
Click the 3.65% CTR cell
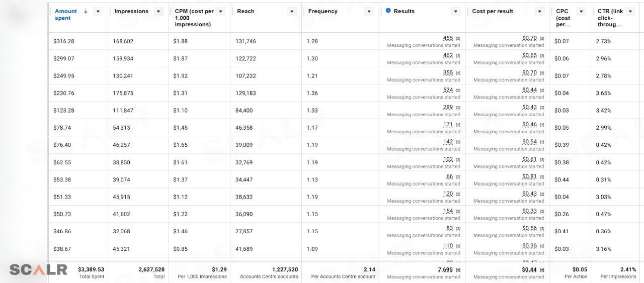pos(604,93)
